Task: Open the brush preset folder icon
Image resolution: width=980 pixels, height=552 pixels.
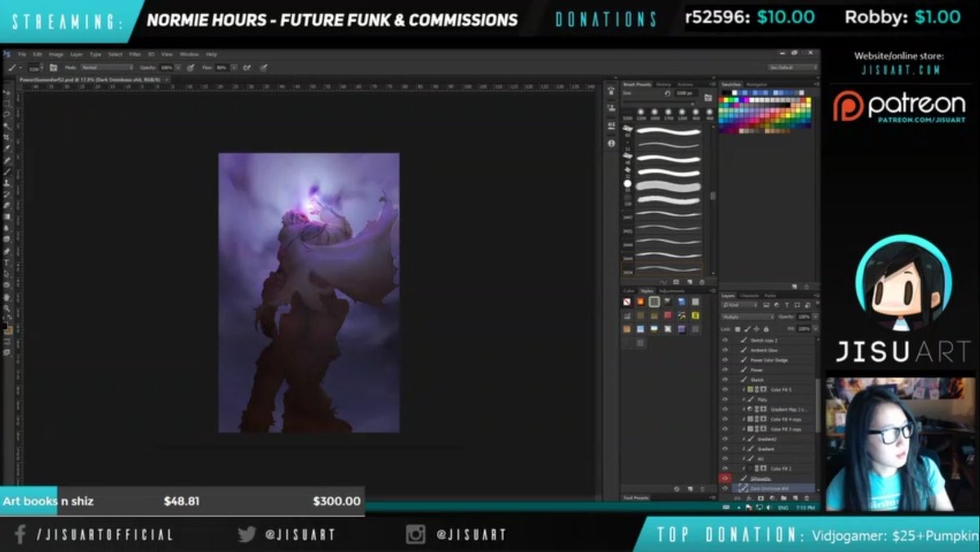Action: click(x=708, y=97)
